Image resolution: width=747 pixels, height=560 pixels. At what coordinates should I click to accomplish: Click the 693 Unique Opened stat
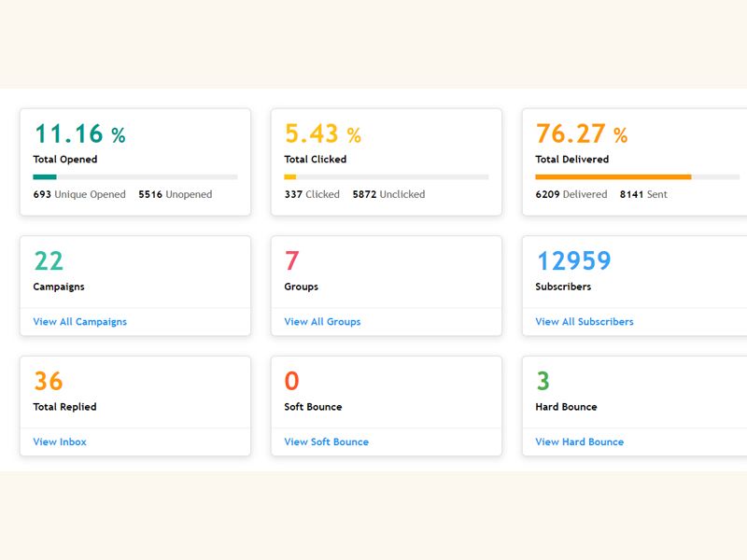(x=79, y=194)
